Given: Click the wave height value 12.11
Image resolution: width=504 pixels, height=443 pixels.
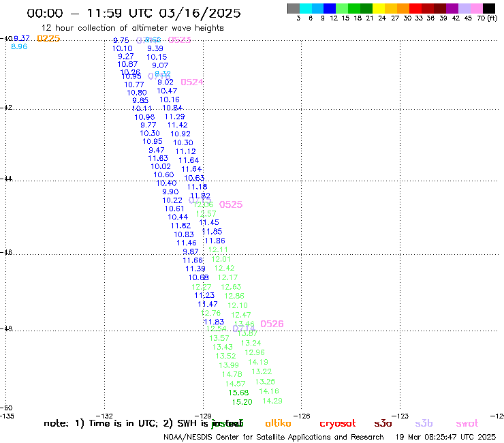Looking at the screenshot, I should coord(218,249).
